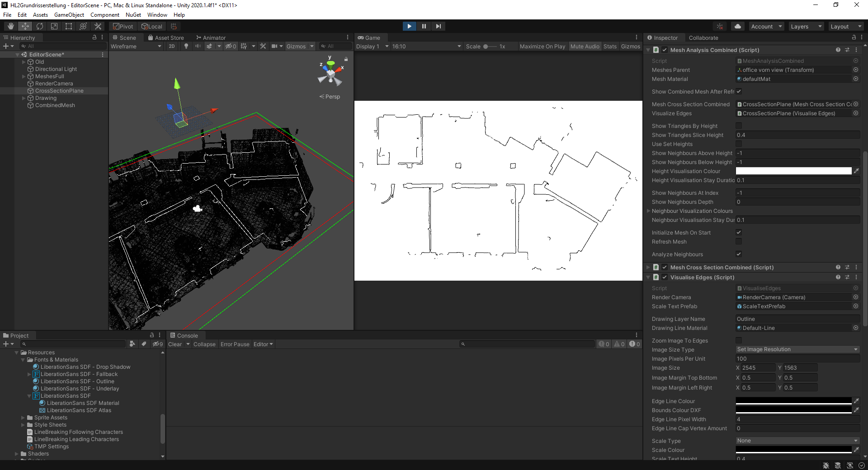The height and width of the screenshot is (470, 868).
Task: Click the Unity cloud services icon
Action: click(x=737, y=26)
